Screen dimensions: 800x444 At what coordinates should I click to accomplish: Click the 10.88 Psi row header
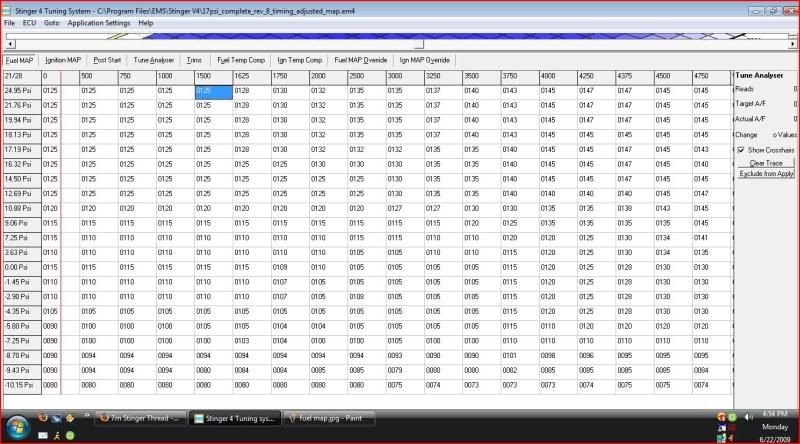tap(22, 209)
